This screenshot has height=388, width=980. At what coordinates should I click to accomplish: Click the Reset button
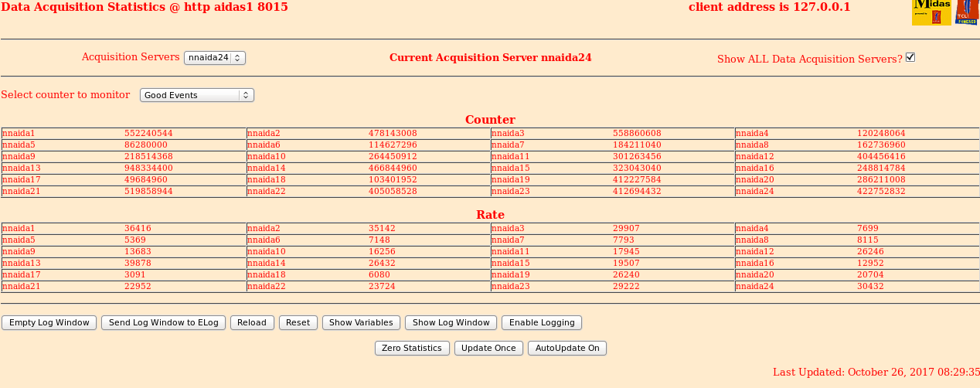pos(298,322)
